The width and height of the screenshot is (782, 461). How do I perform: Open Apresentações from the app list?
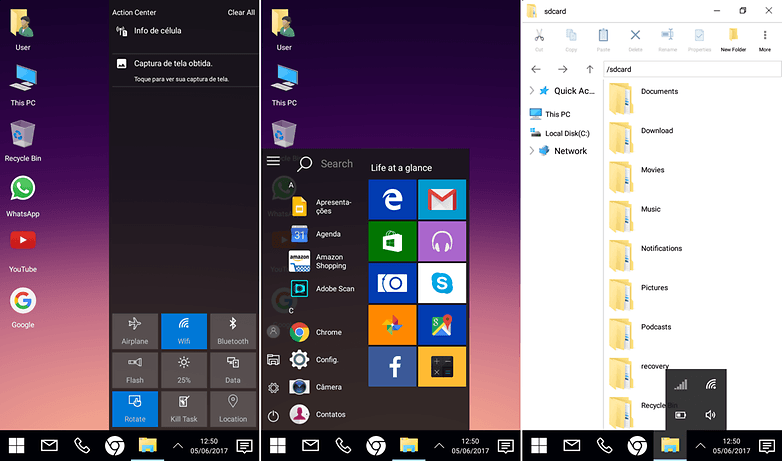click(323, 207)
